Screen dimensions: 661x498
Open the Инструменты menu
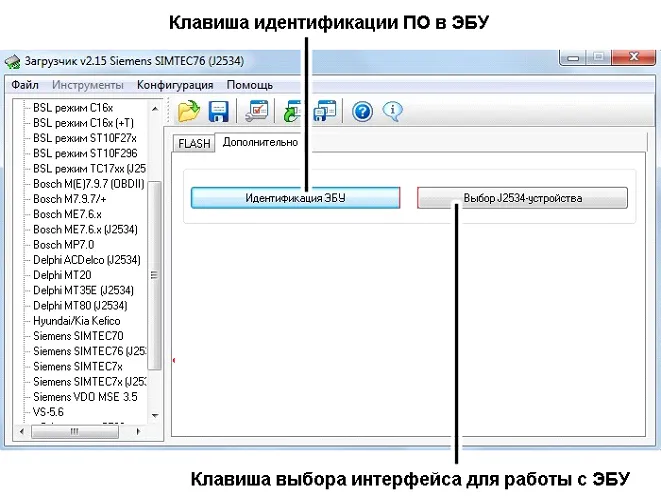88,85
